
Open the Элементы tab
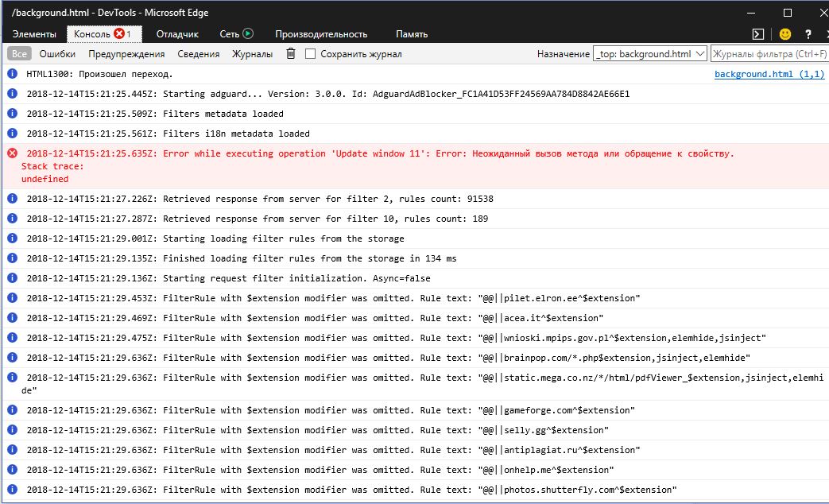coord(34,34)
